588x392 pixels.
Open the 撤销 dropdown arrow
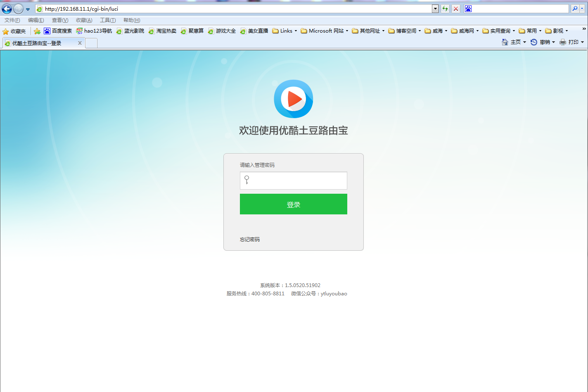point(553,42)
